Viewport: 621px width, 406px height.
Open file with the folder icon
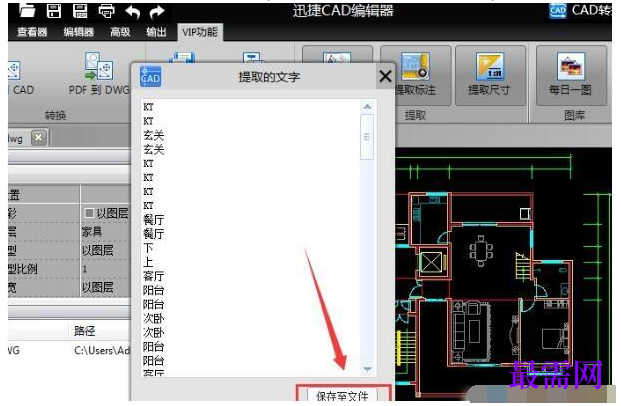tap(27, 11)
